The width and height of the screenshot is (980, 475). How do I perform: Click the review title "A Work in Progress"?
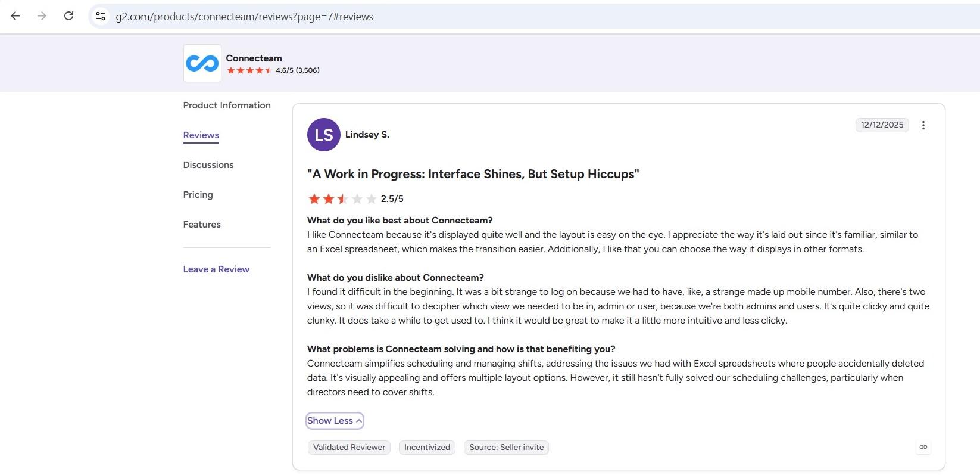[473, 174]
